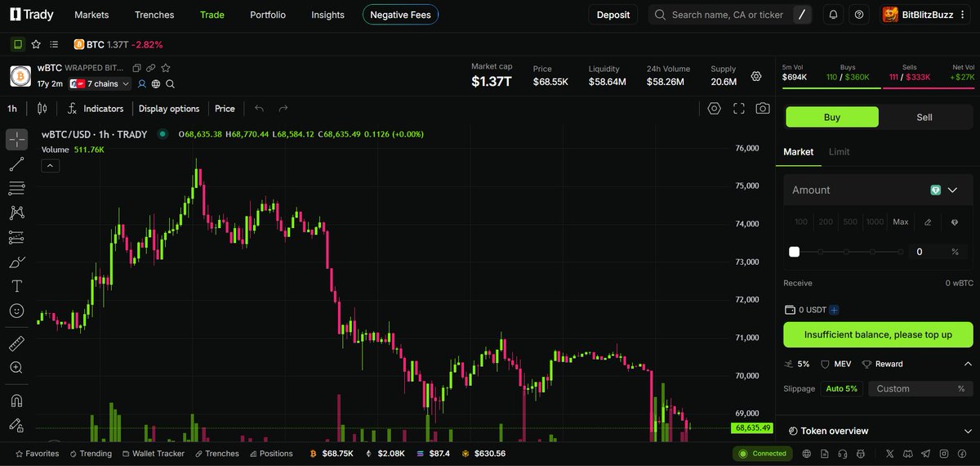Image resolution: width=980 pixels, height=466 pixels.
Task: Open the forecasting and measurement tools
Action: [16, 238]
